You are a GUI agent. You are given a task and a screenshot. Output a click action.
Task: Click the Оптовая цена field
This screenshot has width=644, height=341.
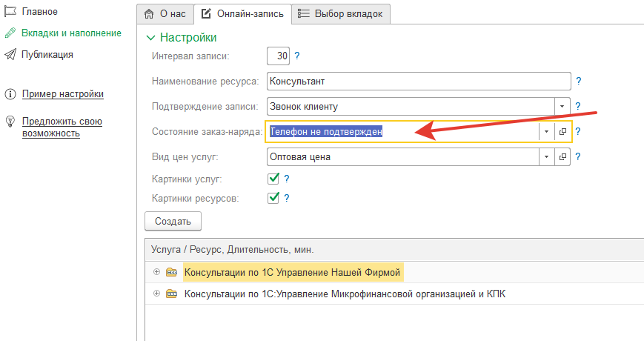402,157
